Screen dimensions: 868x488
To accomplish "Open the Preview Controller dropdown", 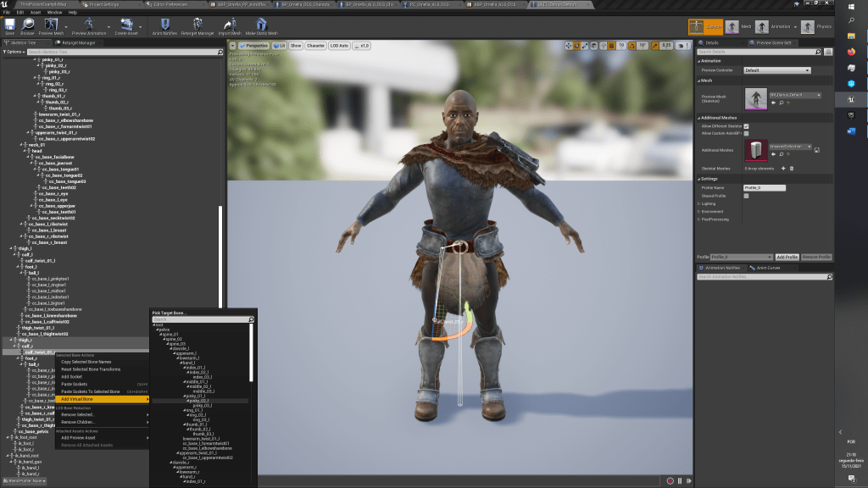I will pyautogui.click(x=776, y=70).
